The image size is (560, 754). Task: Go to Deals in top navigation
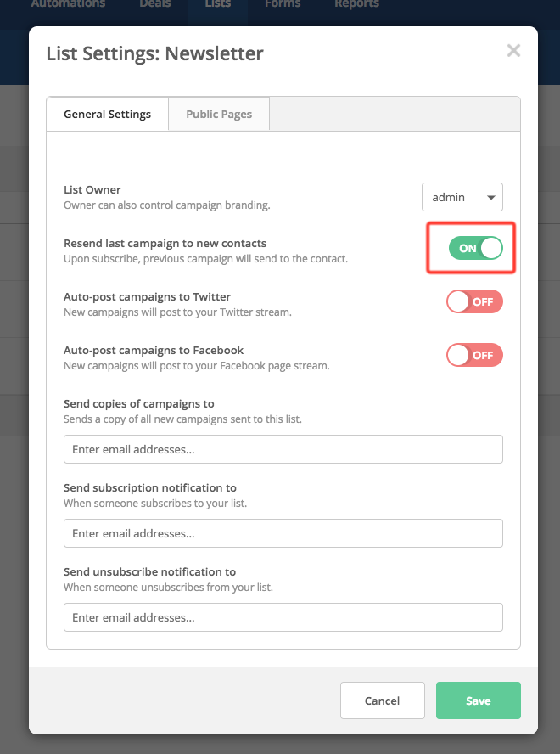(x=155, y=4)
